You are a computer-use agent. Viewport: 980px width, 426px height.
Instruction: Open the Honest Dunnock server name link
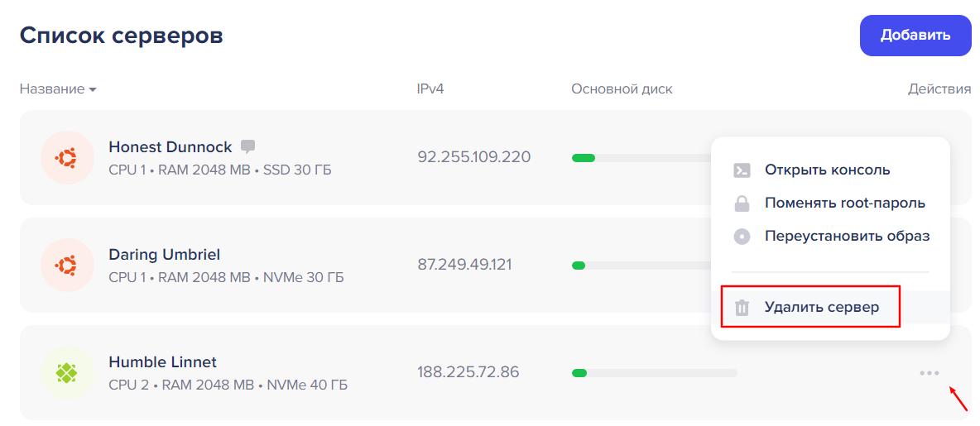(x=170, y=146)
